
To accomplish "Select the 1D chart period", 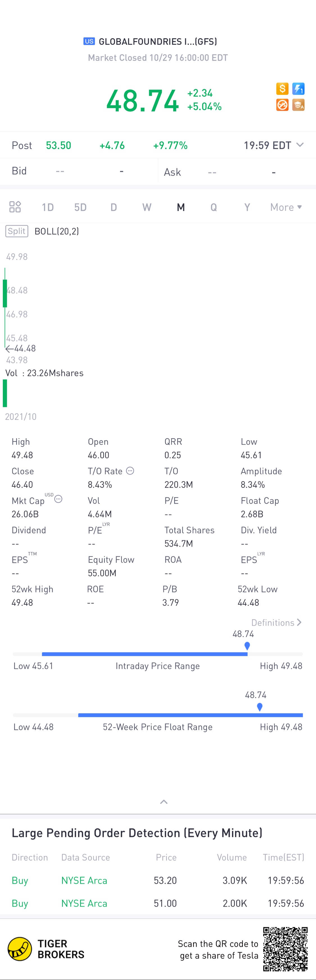I will click(x=47, y=207).
